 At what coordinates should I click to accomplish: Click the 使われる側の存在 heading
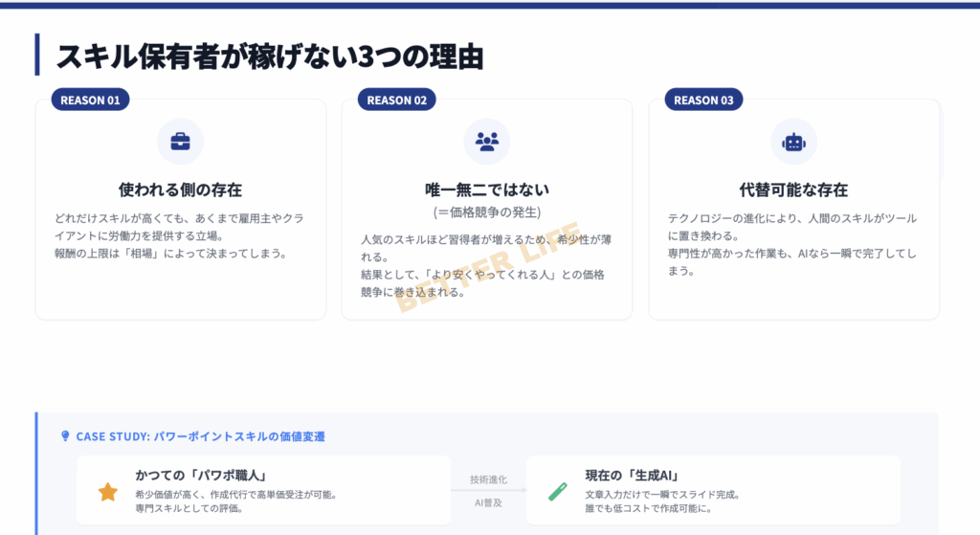click(180, 189)
